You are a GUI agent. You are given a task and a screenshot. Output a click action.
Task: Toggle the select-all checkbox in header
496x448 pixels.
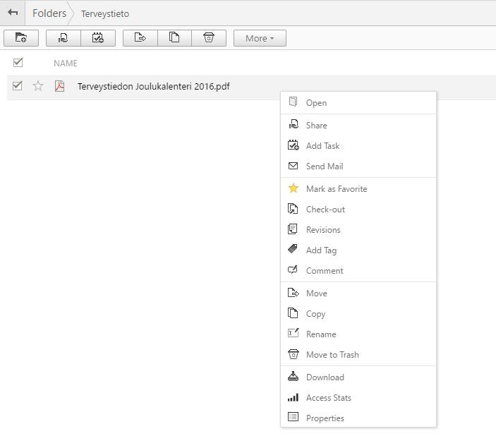point(18,62)
